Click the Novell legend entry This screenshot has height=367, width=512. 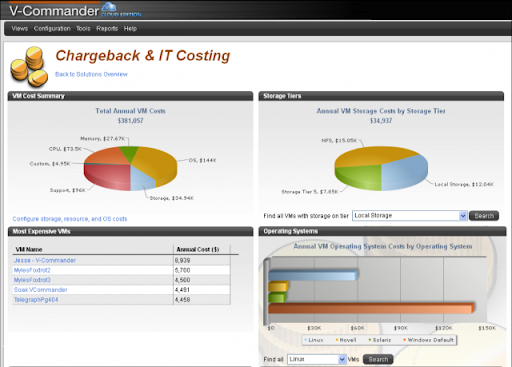[346, 340]
